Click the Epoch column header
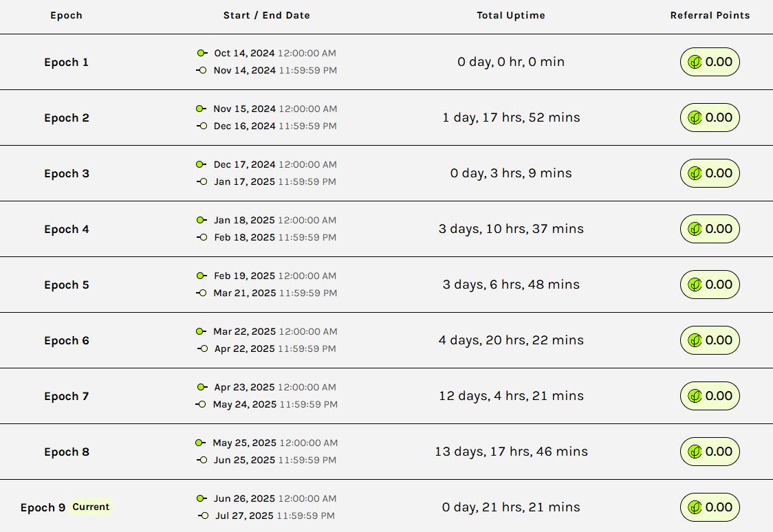Viewport: 773px width, 532px height. 66,15
